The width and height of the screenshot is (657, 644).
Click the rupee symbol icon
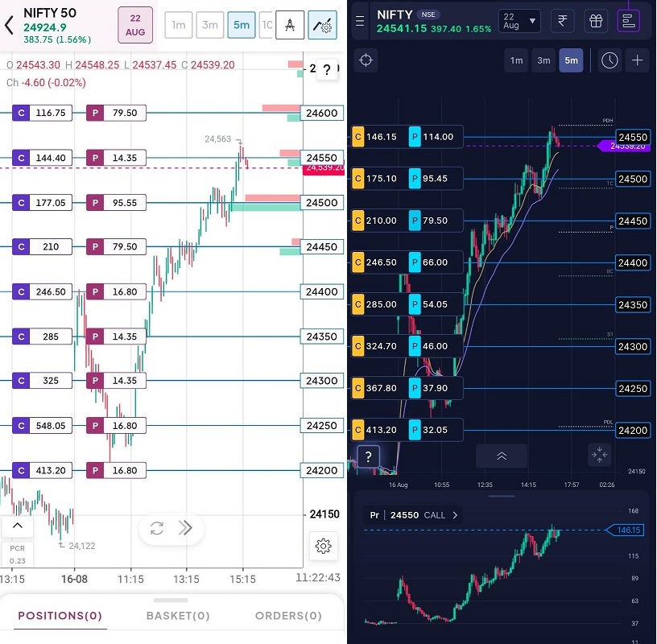tap(561, 21)
